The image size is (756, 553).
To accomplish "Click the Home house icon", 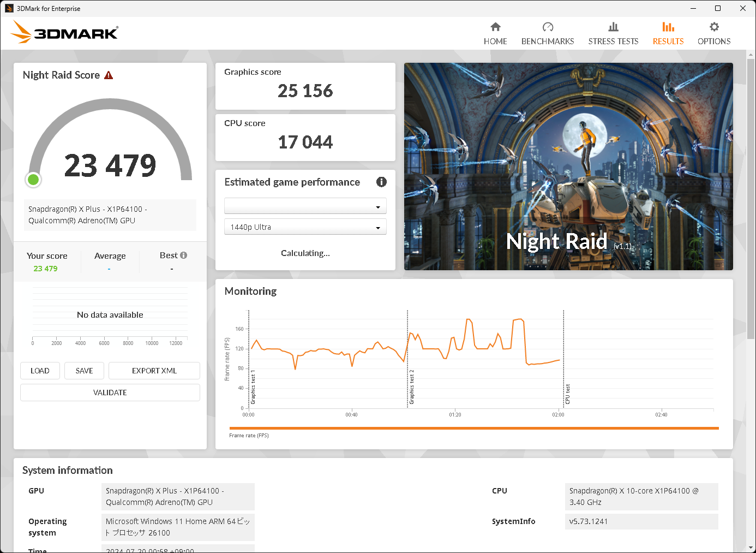I will click(x=495, y=27).
